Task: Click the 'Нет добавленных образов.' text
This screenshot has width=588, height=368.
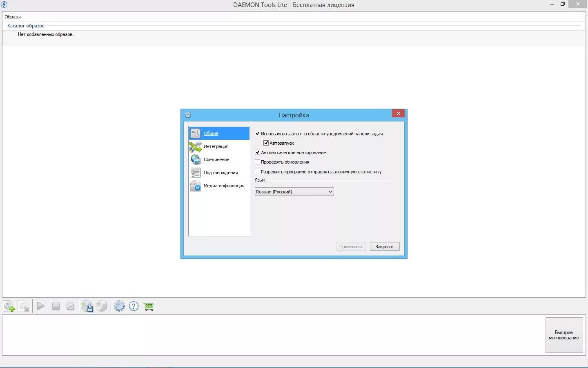Action: 46,34
